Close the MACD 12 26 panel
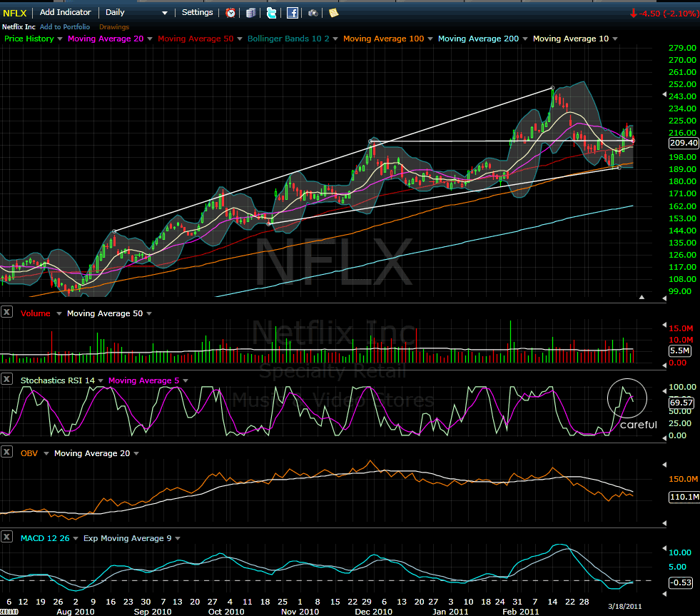 [x=6, y=537]
